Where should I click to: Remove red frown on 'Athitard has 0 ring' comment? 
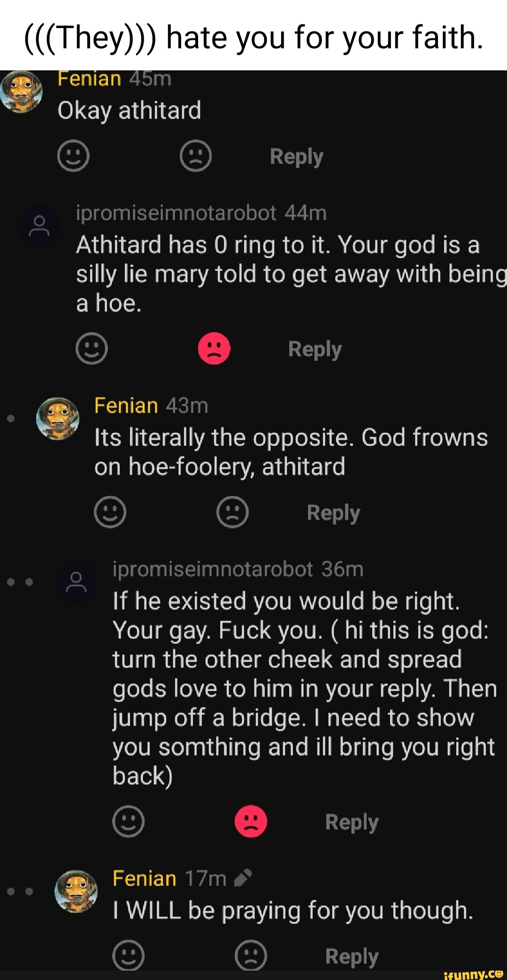pos(214,349)
